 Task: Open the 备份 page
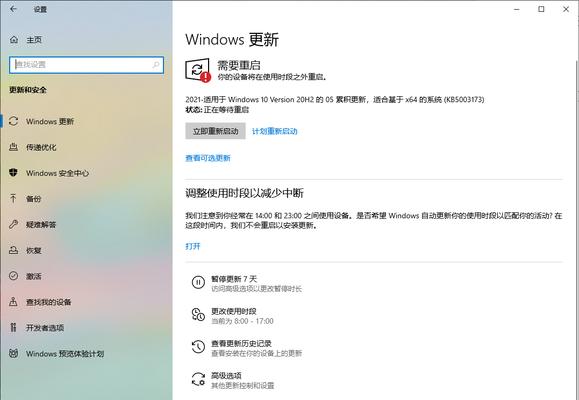pyautogui.click(x=86, y=199)
